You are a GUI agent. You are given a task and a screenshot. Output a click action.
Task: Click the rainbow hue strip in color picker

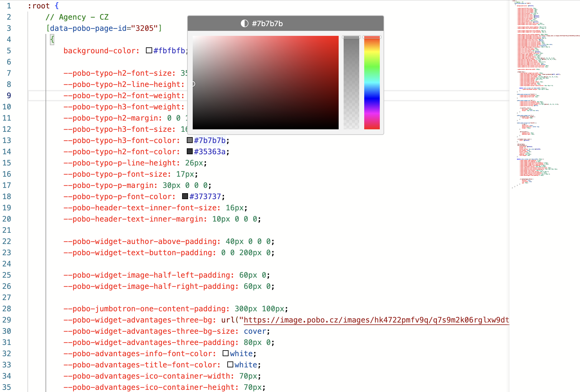coord(372,83)
